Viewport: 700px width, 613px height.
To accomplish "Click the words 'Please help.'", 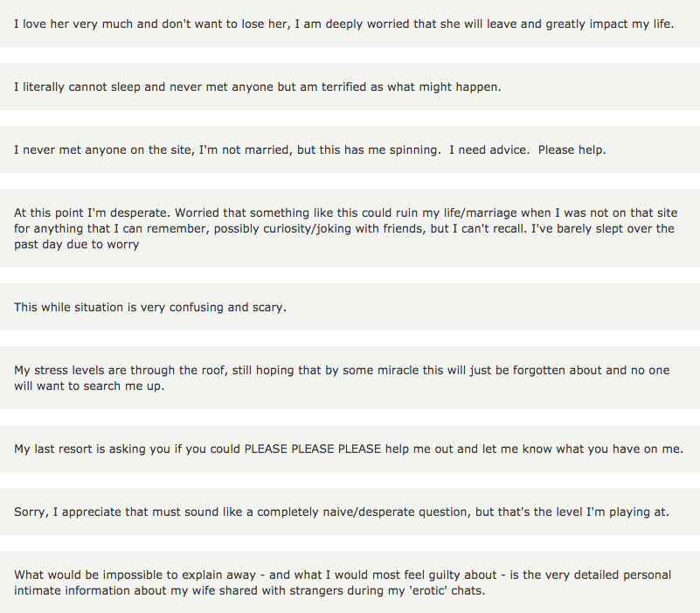I will 572,150.
